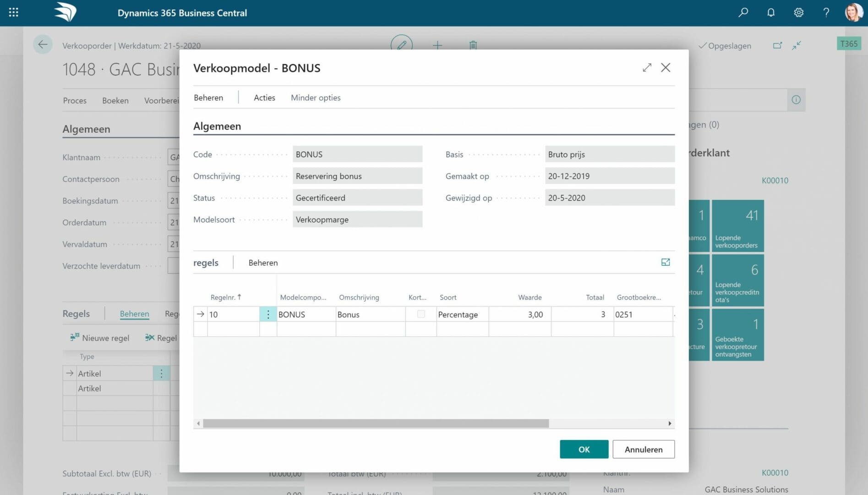Screen dimensions: 868x495
Task: Click the search magnifier icon
Action: [x=743, y=12]
